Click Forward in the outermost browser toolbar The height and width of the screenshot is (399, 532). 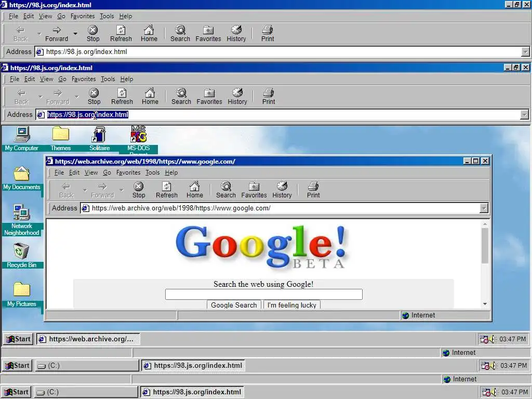tap(56, 34)
